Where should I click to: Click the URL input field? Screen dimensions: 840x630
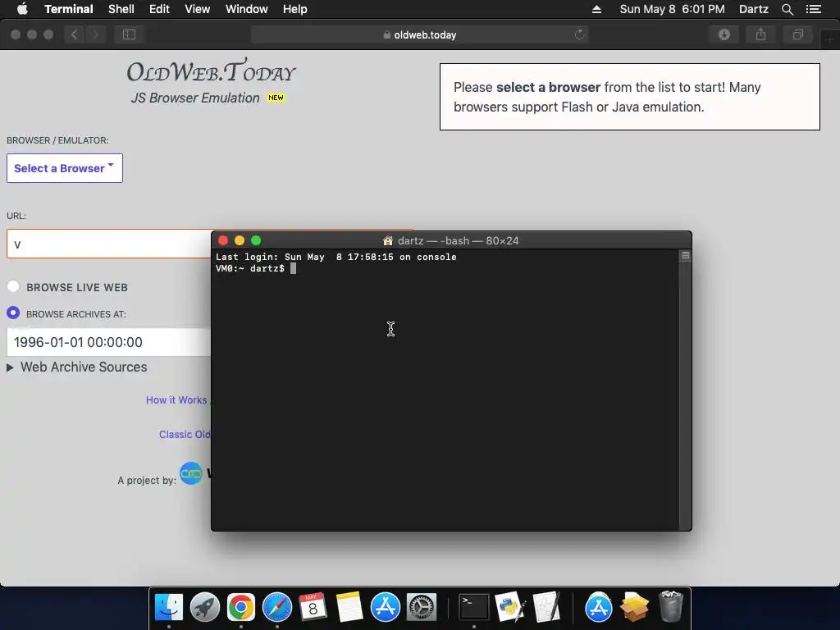pyautogui.click(x=109, y=244)
